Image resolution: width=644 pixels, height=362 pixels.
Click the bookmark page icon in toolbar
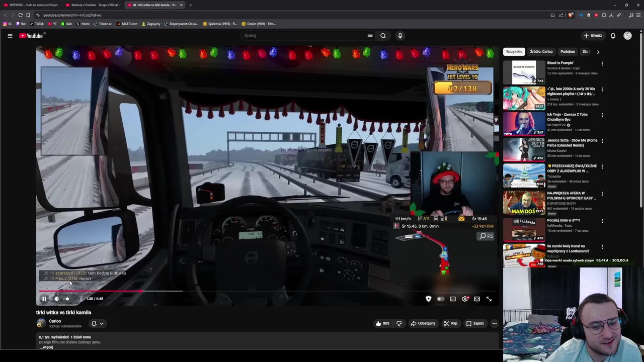[28, 15]
